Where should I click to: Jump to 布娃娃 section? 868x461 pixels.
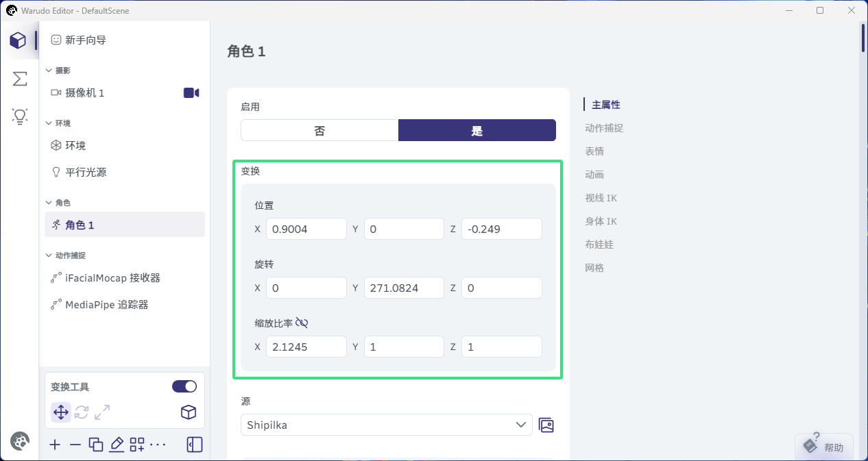tap(599, 245)
